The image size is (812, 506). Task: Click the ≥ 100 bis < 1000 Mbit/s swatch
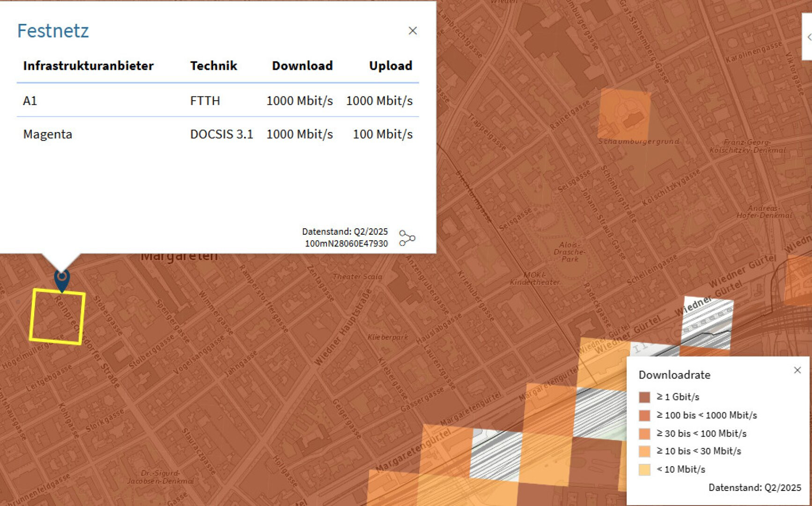point(645,416)
